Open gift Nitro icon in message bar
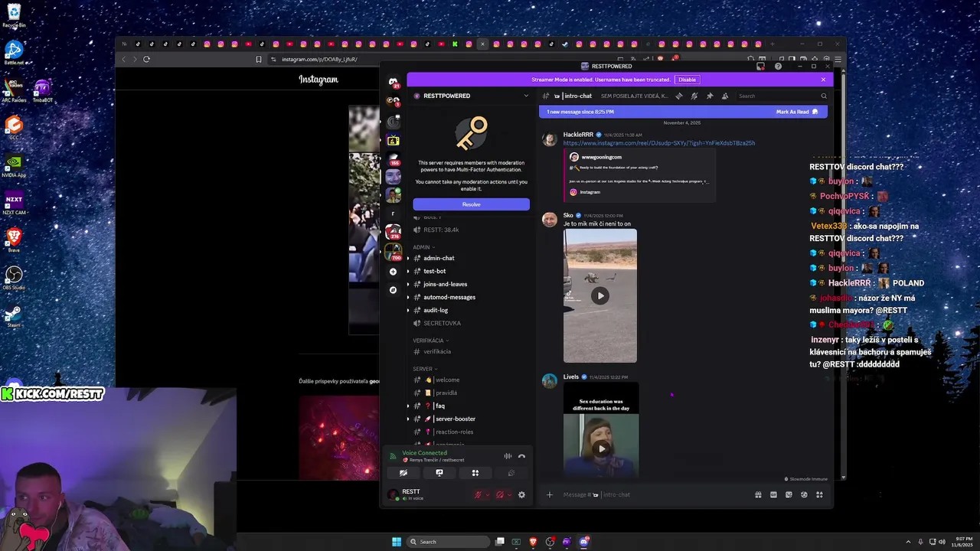Image resolution: width=980 pixels, height=551 pixels. coord(758,494)
